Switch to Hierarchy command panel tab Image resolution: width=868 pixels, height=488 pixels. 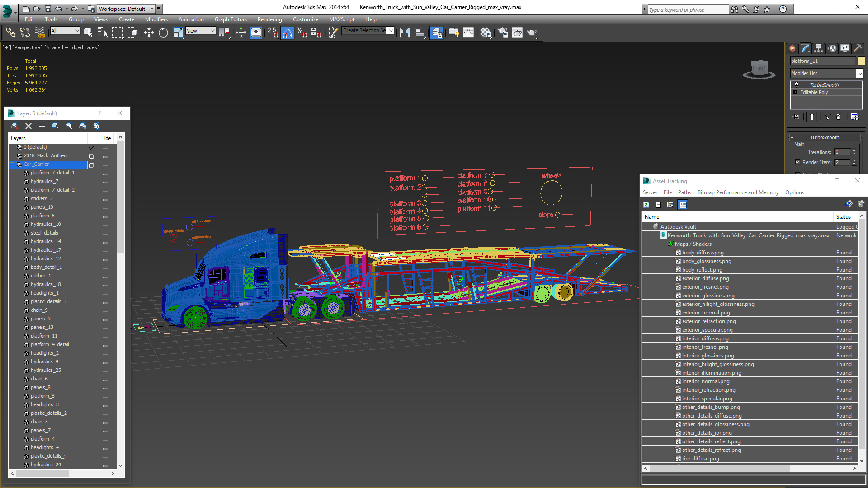818,48
